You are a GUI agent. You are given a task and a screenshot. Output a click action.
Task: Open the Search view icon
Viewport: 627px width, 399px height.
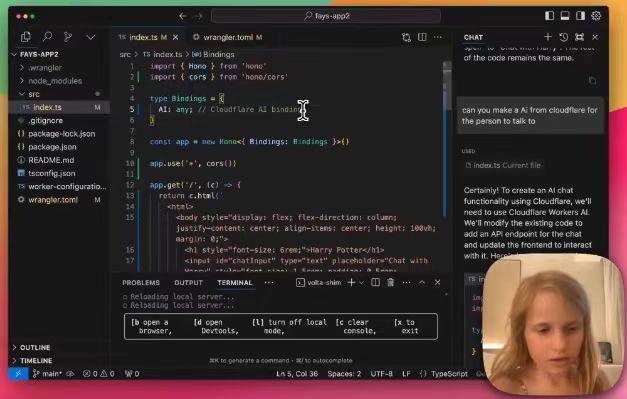(x=47, y=37)
